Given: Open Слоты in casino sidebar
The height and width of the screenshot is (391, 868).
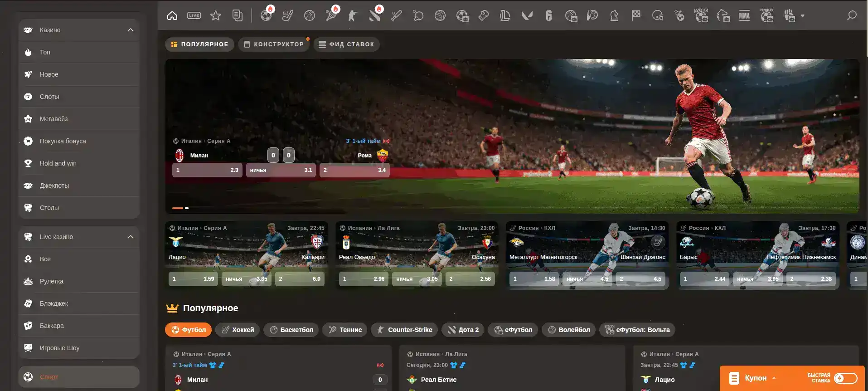Looking at the screenshot, I should click(x=49, y=97).
